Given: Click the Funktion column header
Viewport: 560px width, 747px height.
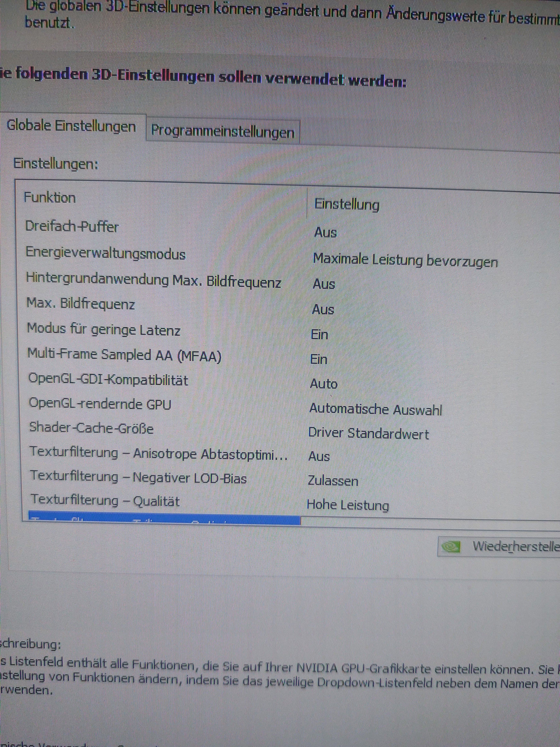Looking at the screenshot, I should 50,198.
